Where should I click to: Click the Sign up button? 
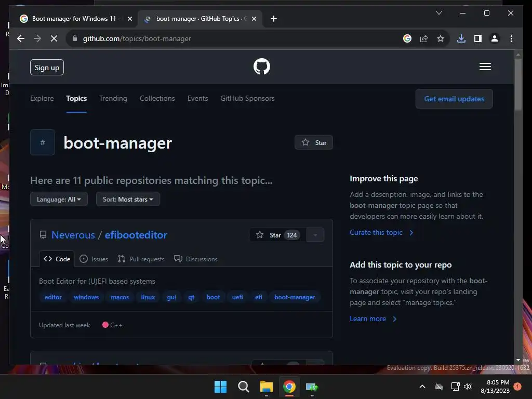coord(47,68)
